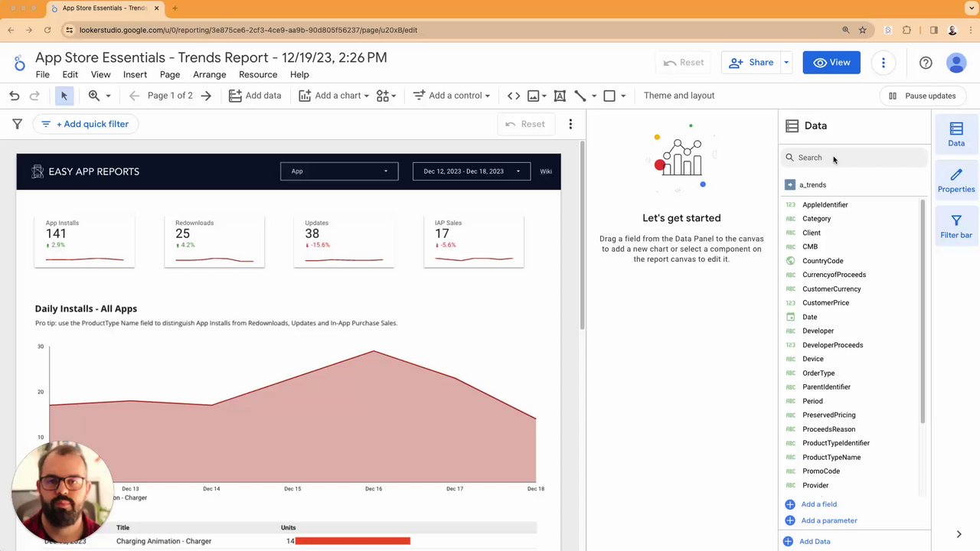Toggle the Pause updates button

[922, 96]
